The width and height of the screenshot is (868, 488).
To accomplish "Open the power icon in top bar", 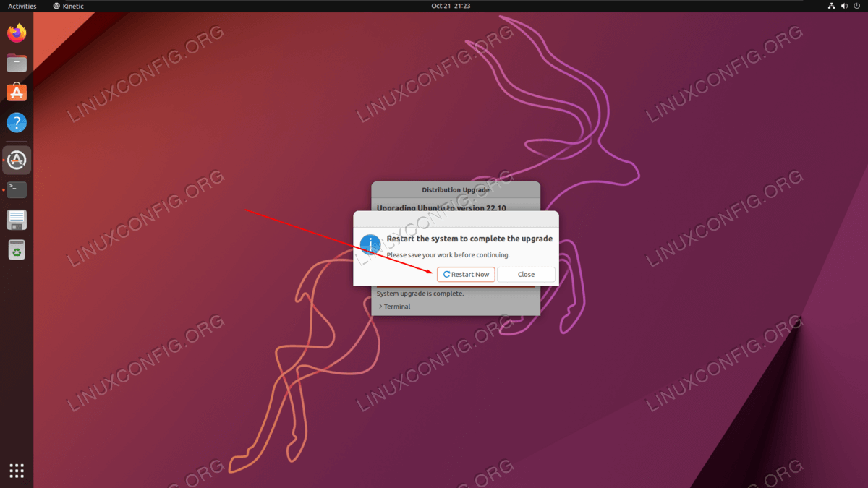I will tap(856, 6).
